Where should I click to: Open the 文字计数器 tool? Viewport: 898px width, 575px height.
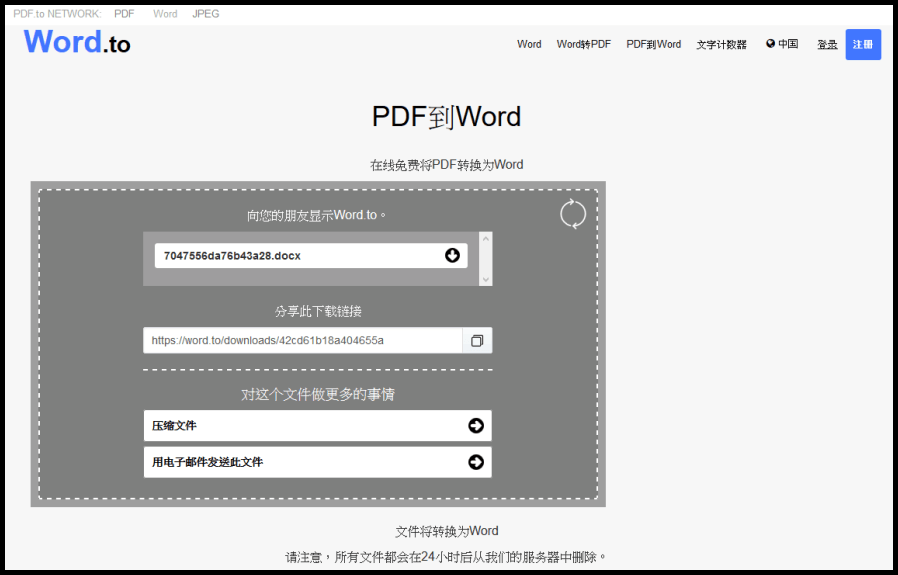(722, 45)
